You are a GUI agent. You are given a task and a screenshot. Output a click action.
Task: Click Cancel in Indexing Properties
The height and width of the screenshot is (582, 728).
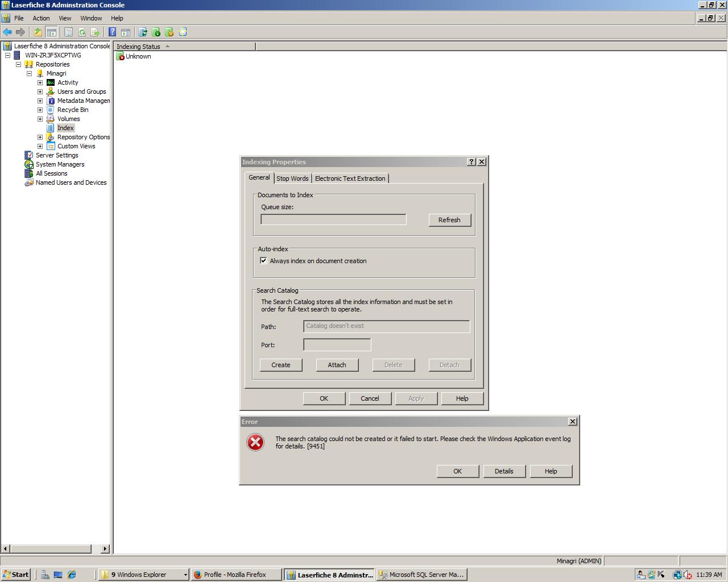(370, 398)
